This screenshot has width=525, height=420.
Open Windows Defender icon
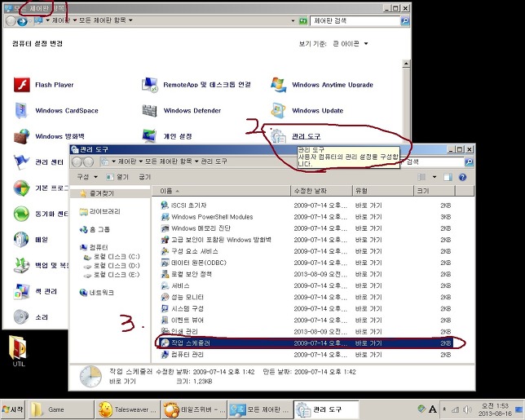[x=149, y=111]
